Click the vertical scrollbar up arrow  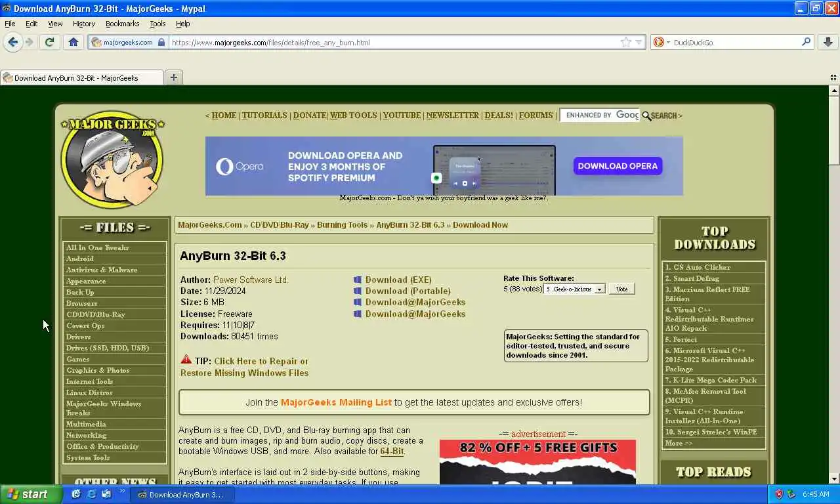(x=834, y=91)
